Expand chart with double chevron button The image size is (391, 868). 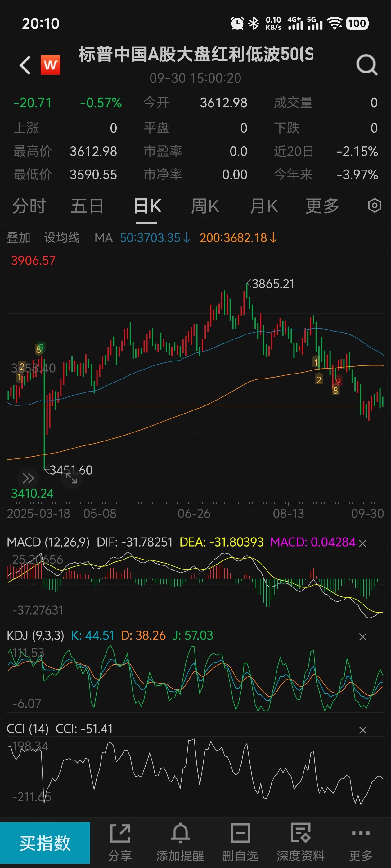[x=28, y=478]
